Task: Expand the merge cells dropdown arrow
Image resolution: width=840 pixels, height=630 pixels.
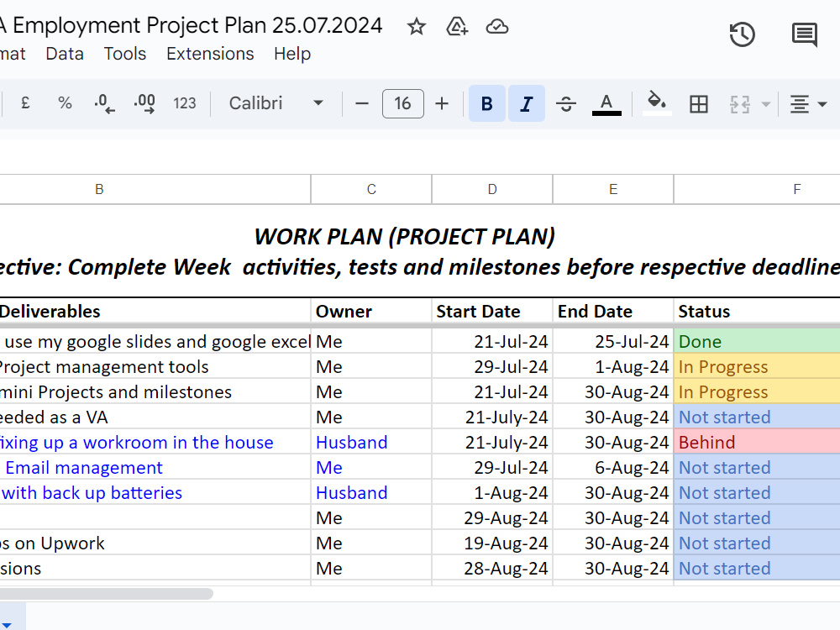Action: point(766,104)
